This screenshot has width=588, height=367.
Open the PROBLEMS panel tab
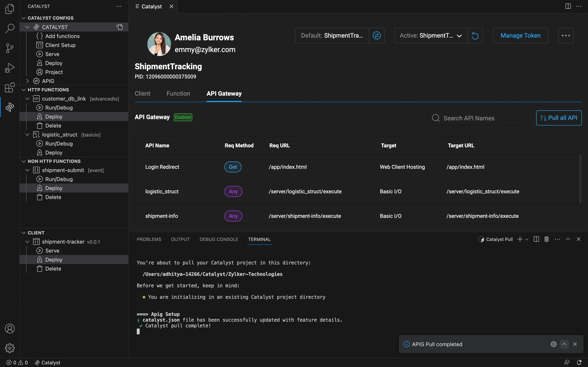pyautogui.click(x=149, y=239)
